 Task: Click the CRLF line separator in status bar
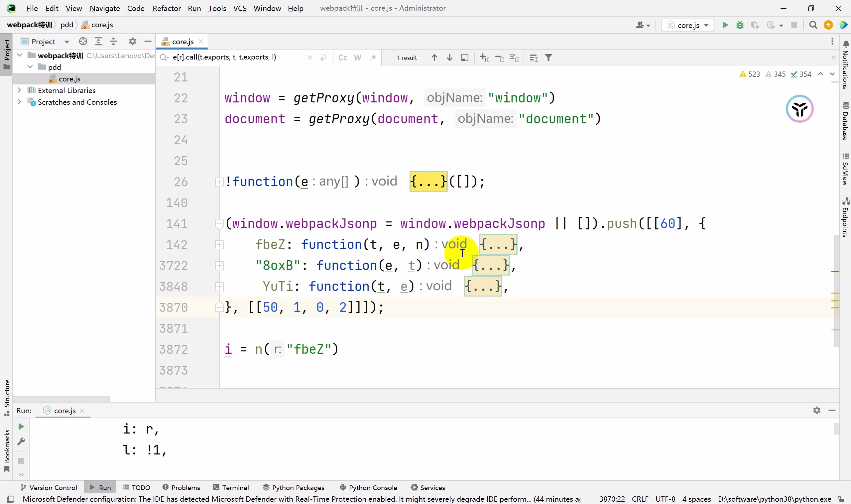pyautogui.click(x=640, y=499)
